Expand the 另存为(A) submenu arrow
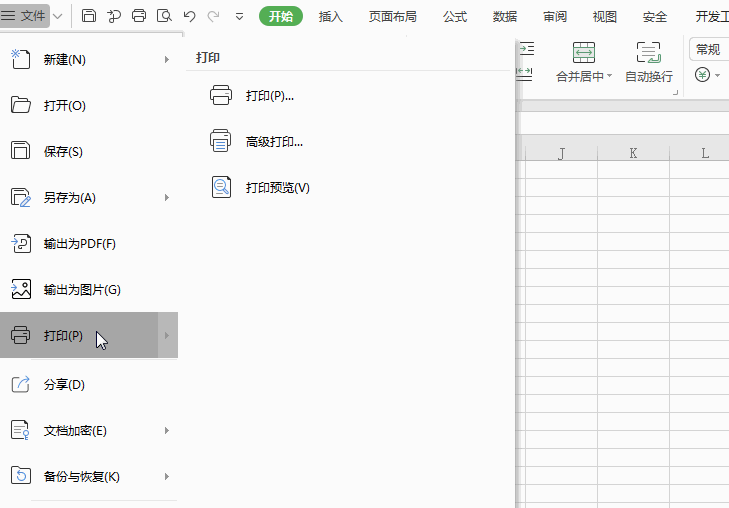This screenshot has width=729, height=508. pos(166,198)
